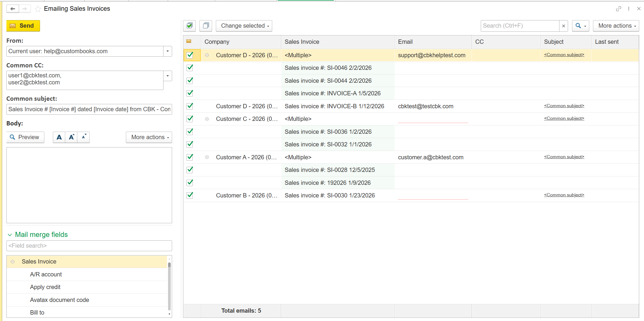Click the yellow Send button
The height and width of the screenshot is (321, 644).
[x=23, y=26]
